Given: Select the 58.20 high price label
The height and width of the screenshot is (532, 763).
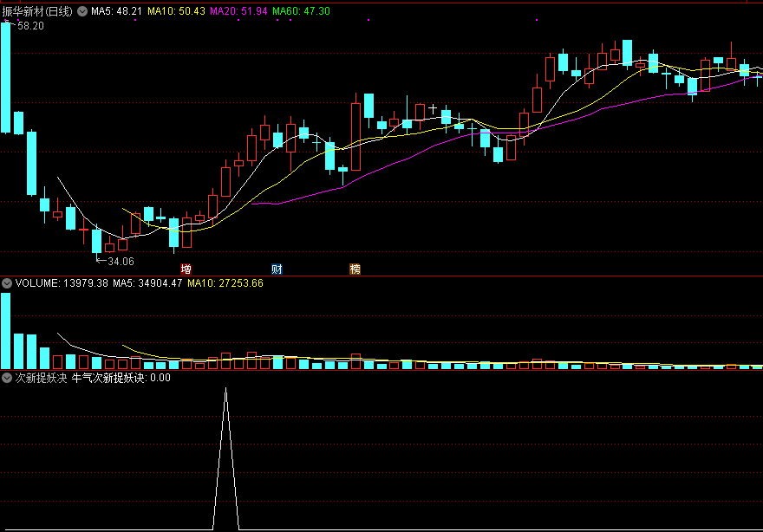Looking at the screenshot, I should (x=30, y=26).
